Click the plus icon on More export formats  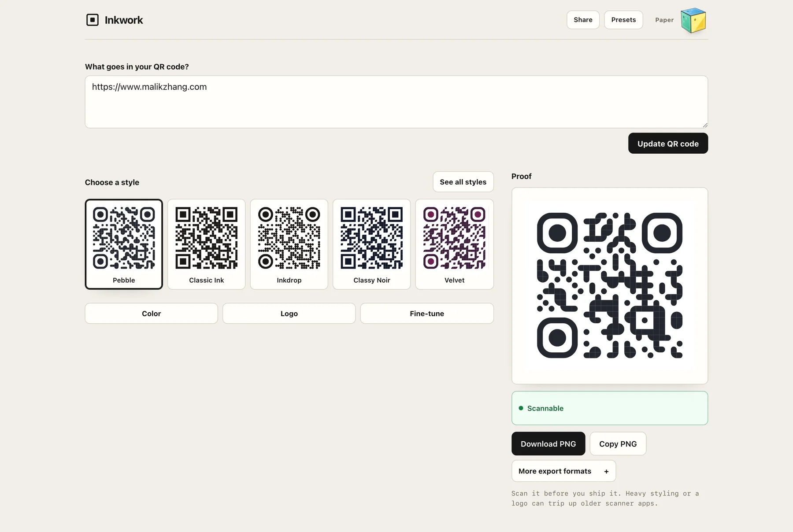606,471
